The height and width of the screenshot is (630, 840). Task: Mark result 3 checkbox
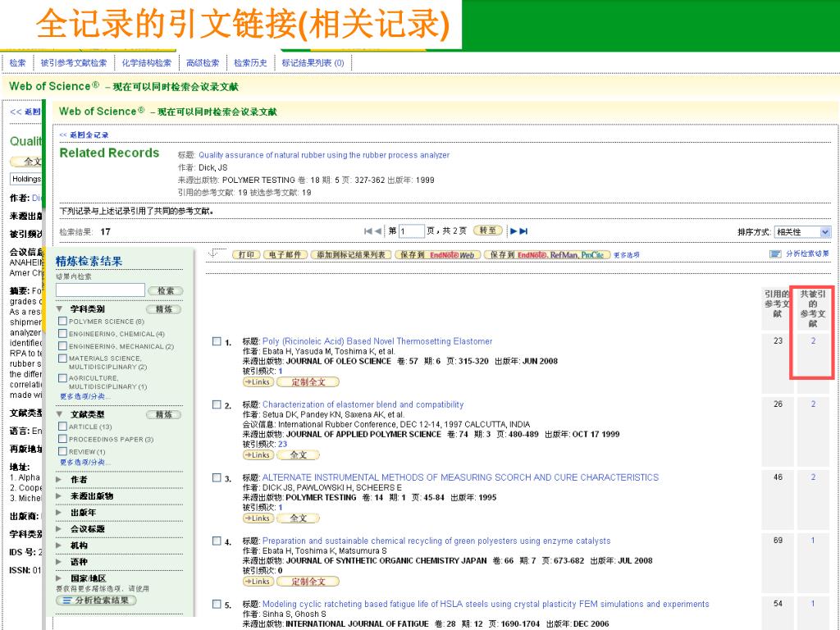(217, 477)
